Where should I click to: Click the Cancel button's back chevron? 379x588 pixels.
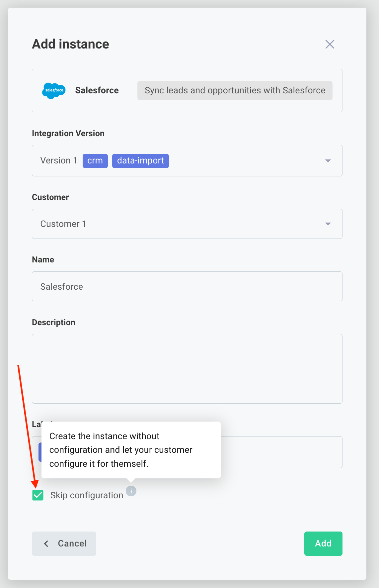tap(46, 543)
